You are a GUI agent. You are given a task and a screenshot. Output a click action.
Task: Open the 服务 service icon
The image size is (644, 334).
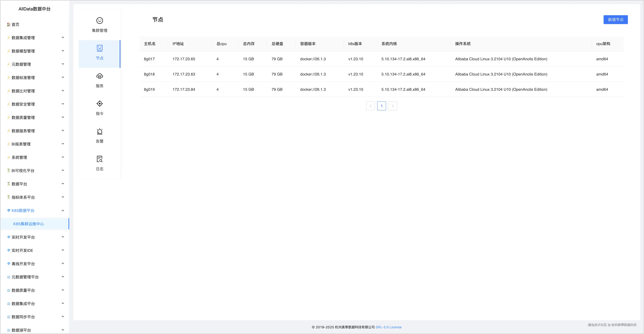pyautogui.click(x=100, y=76)
